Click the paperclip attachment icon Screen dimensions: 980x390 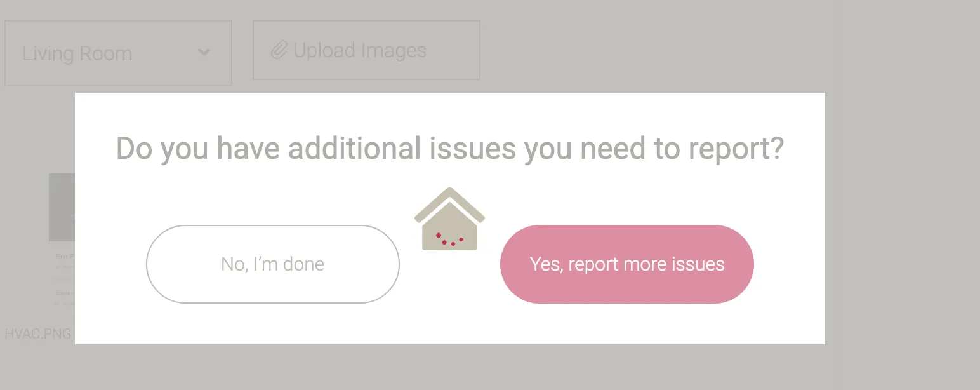(279, 50)
